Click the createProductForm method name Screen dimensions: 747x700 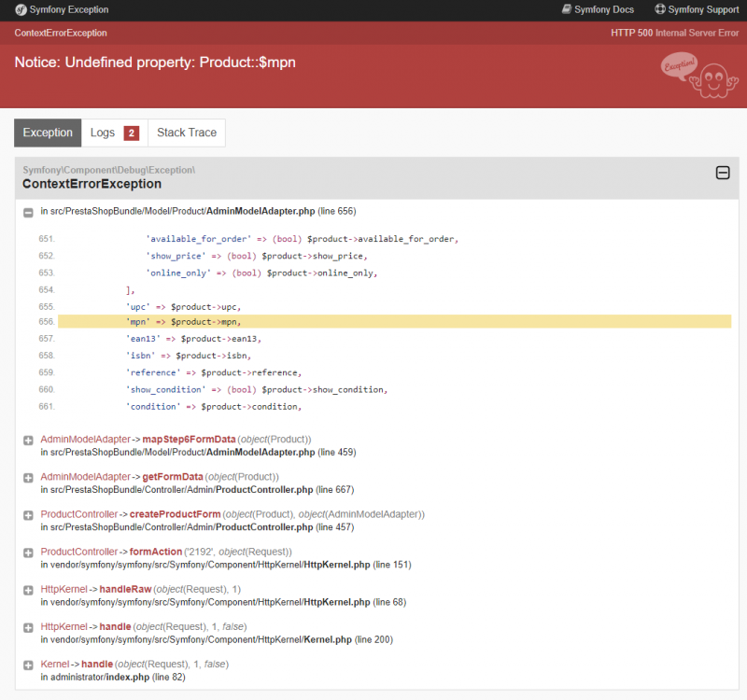tap(175, 514)
